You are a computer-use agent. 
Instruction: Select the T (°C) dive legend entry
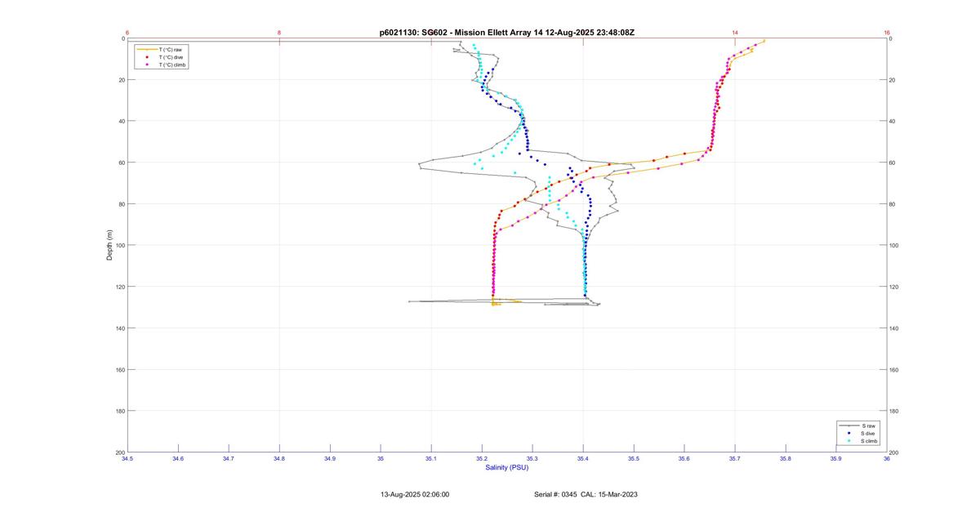pos(171,57)
